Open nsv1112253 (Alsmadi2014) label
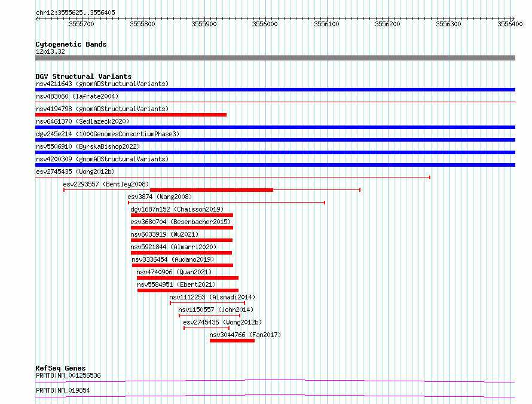Image resolution: width=532 pixels, height=404 pixels. coord(212,297)
